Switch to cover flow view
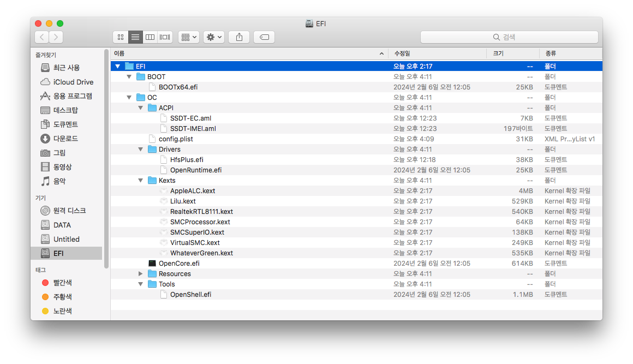633x364 pixels. 165,37
